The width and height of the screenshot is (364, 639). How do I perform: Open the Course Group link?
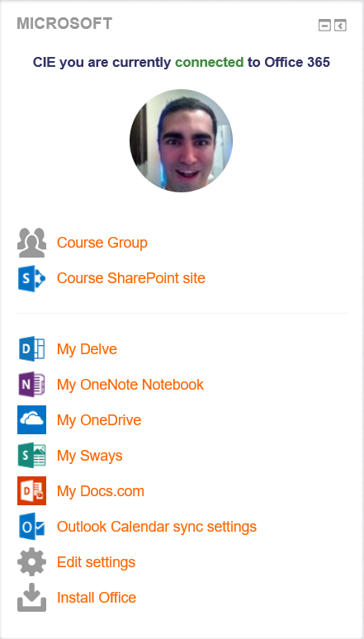pos(102,243)
